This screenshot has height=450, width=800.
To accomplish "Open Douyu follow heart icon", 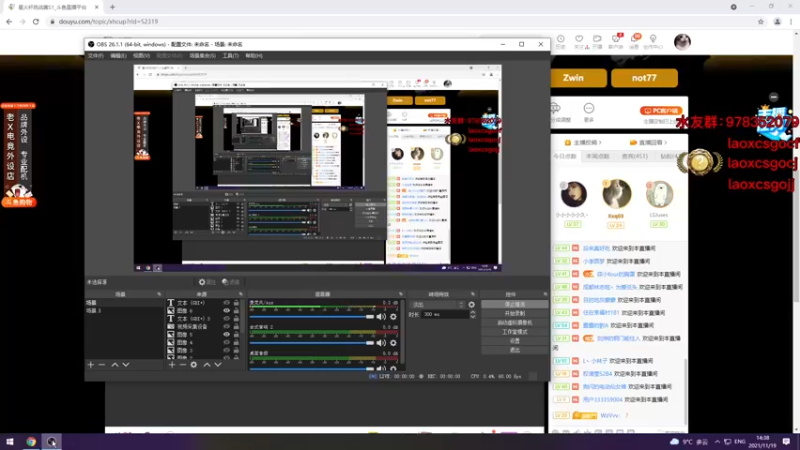I will pos(579,39).
